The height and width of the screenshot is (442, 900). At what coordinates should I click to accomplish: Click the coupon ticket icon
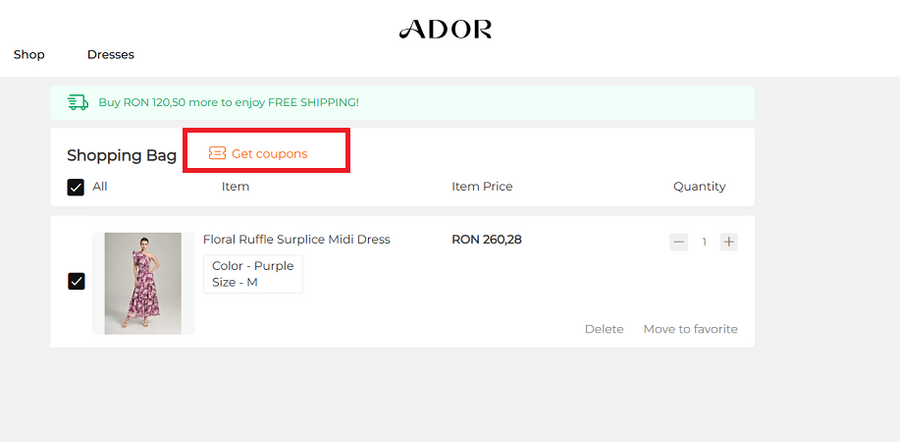coord(217,153)
